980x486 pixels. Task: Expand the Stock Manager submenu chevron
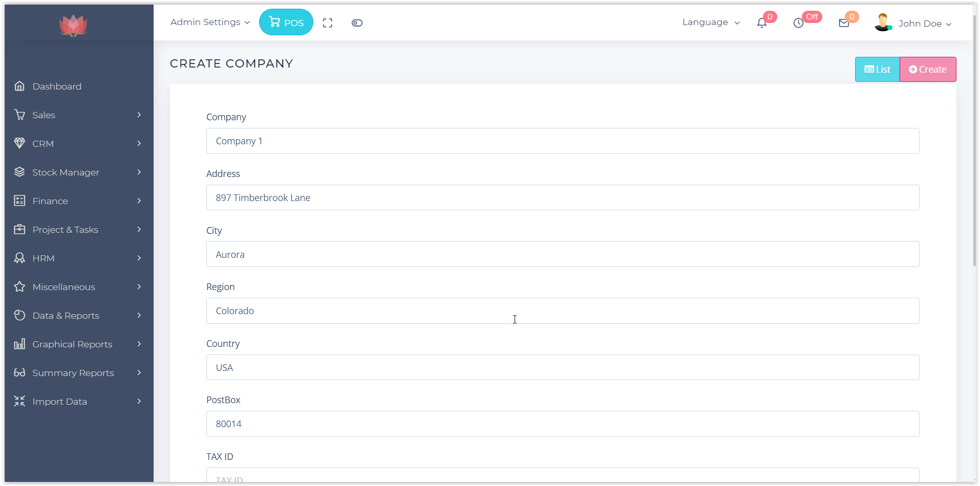139,172
